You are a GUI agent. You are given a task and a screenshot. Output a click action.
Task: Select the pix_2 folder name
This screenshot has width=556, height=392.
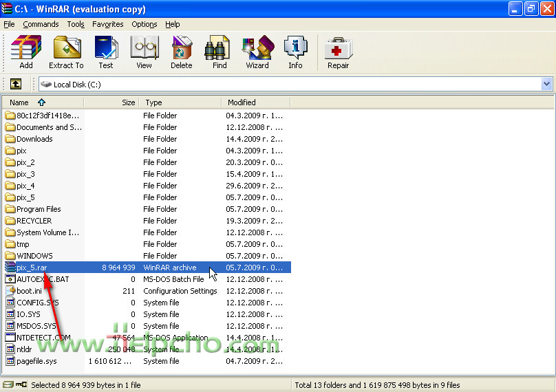[x=25, y=162]
